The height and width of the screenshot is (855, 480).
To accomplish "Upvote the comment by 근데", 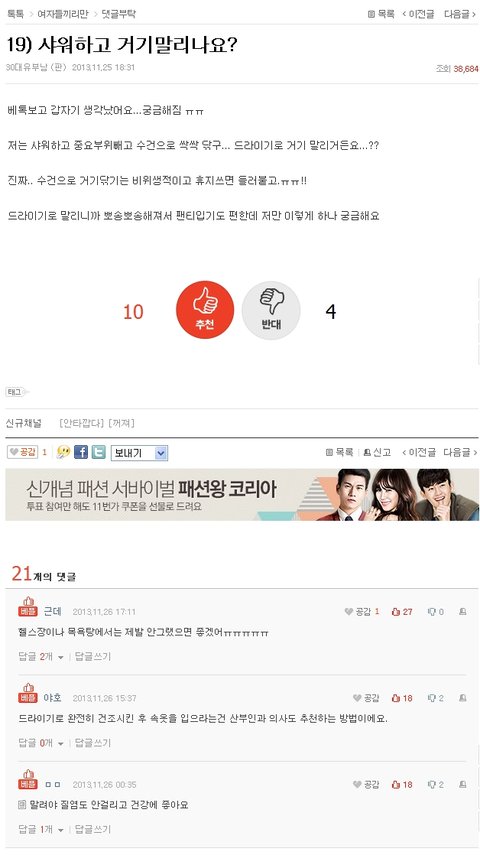I will [402, 612].
